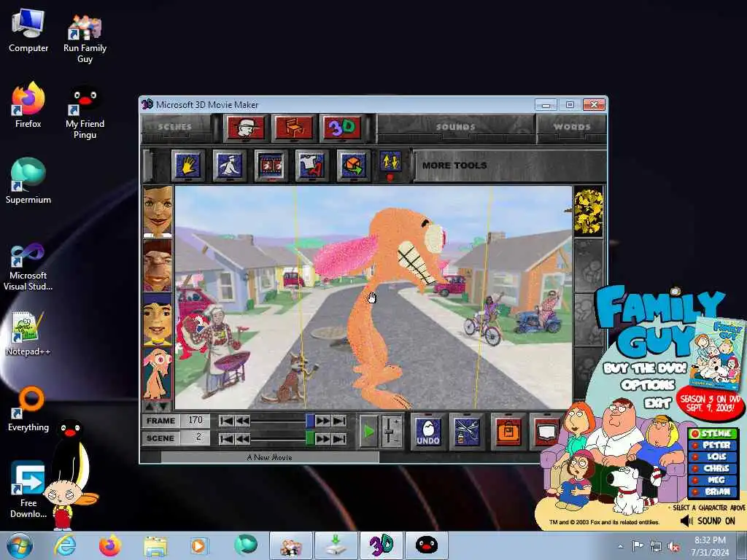Viewport: 747px width, 560px height.
Task: Jump to first frame in Frame row
Action: point(227,421)
